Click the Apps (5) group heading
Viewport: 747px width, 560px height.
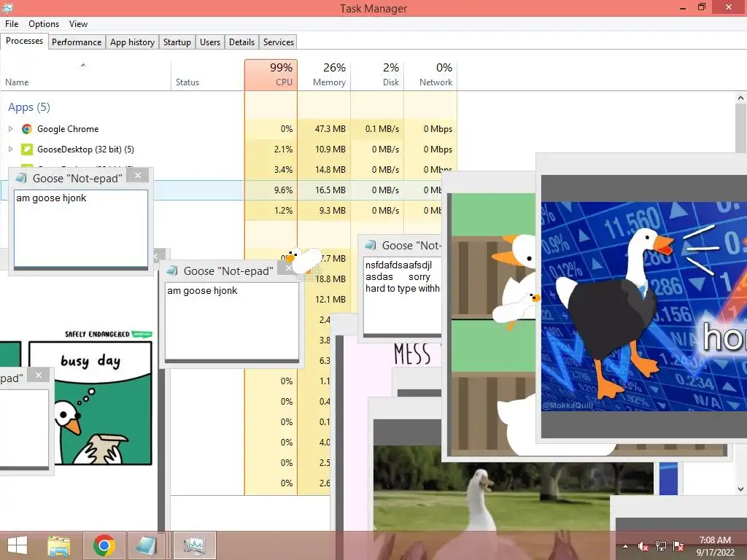pyautogui.click(x=28, y=107)
